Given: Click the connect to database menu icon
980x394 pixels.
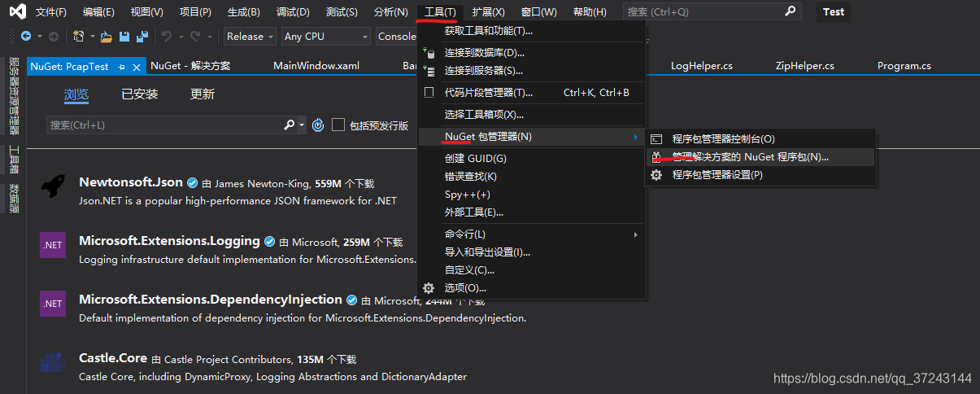Looking at the screenshot, I should 429,53.
